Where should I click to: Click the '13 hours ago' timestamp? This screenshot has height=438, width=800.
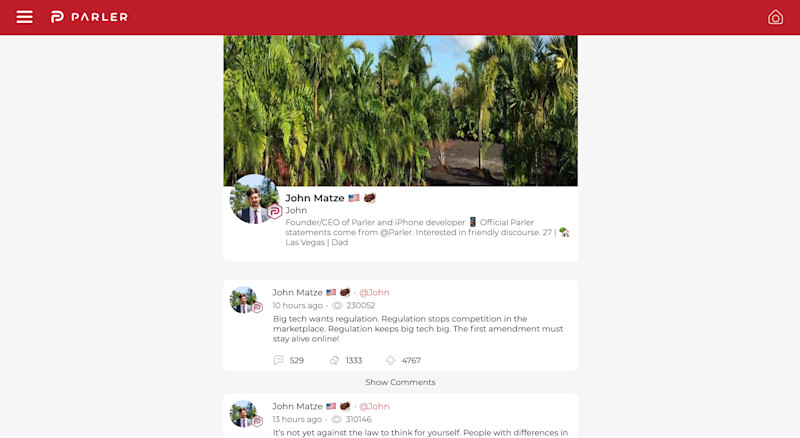(x=297, y=419)
